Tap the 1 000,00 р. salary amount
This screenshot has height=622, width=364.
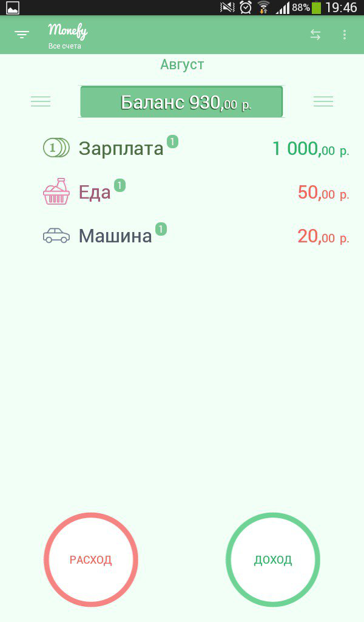tap(311, 148)
